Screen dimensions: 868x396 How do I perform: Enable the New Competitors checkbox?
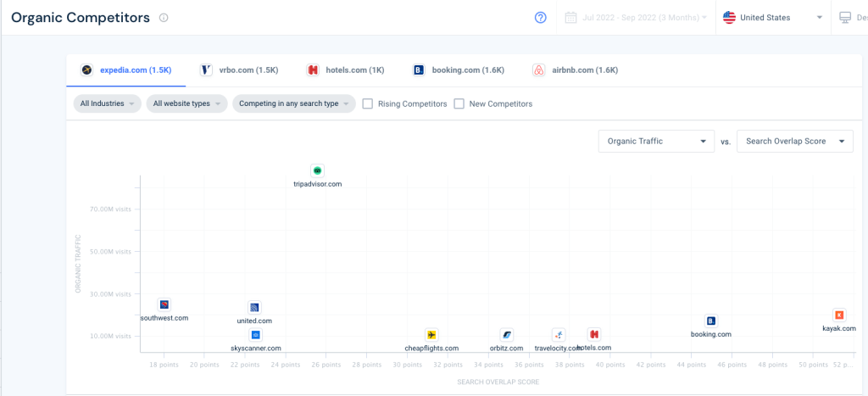pyautogui.click(x=459, y=103)
